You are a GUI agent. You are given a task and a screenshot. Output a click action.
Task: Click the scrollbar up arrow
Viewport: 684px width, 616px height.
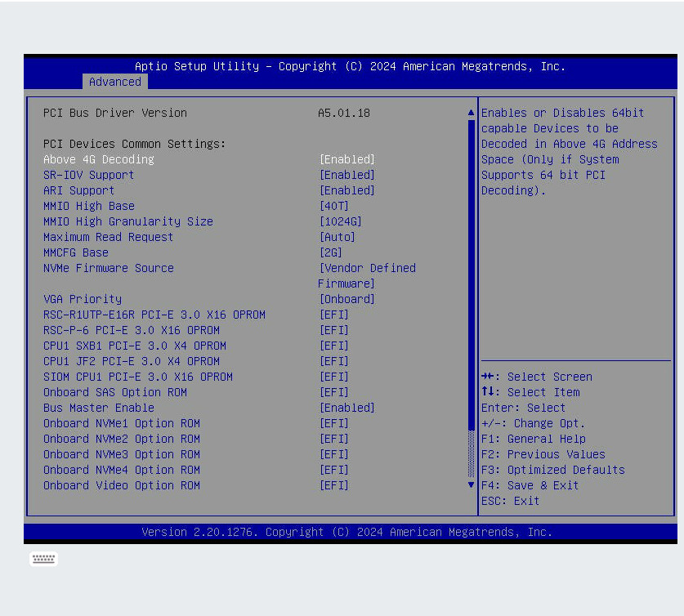coord(471,112)
